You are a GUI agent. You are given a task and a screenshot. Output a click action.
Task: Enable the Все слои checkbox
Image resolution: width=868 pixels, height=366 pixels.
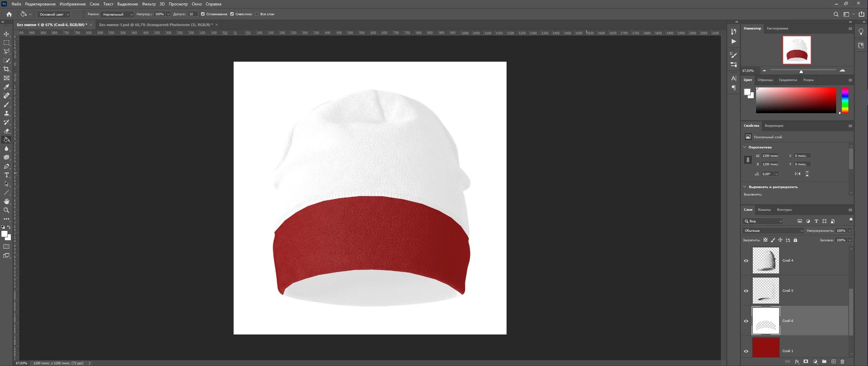pyautogui.click(x=257, y=14)
